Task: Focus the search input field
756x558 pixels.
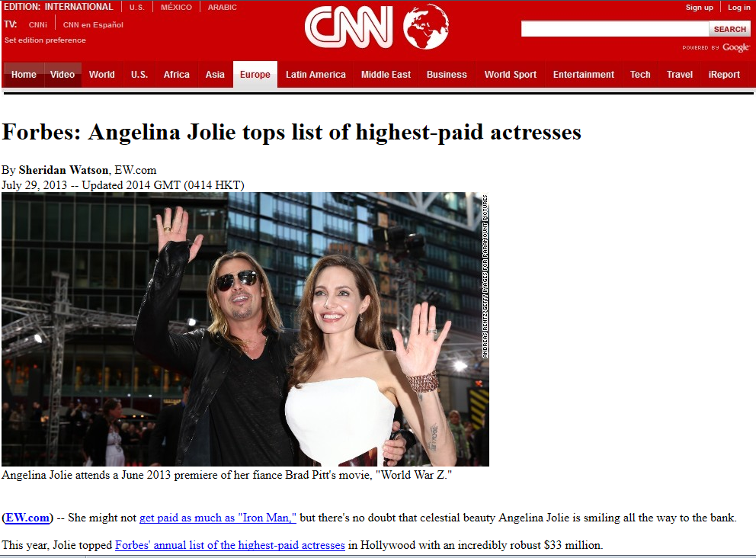Action: 615,29
